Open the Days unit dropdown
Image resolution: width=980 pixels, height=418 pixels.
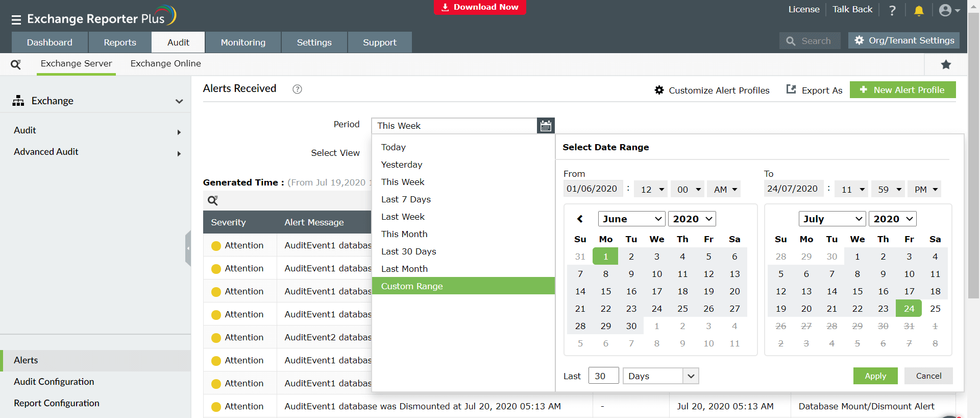point(660,376)
